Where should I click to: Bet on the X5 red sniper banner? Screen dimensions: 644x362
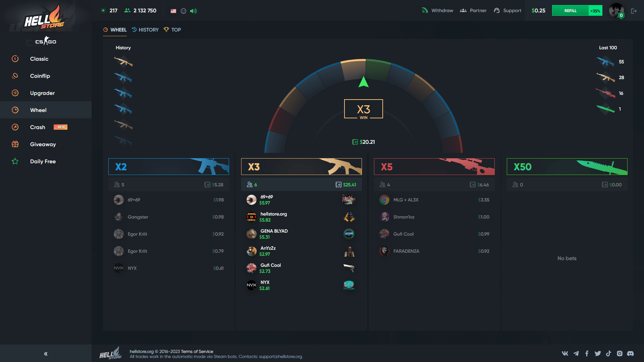coord(434,167)
